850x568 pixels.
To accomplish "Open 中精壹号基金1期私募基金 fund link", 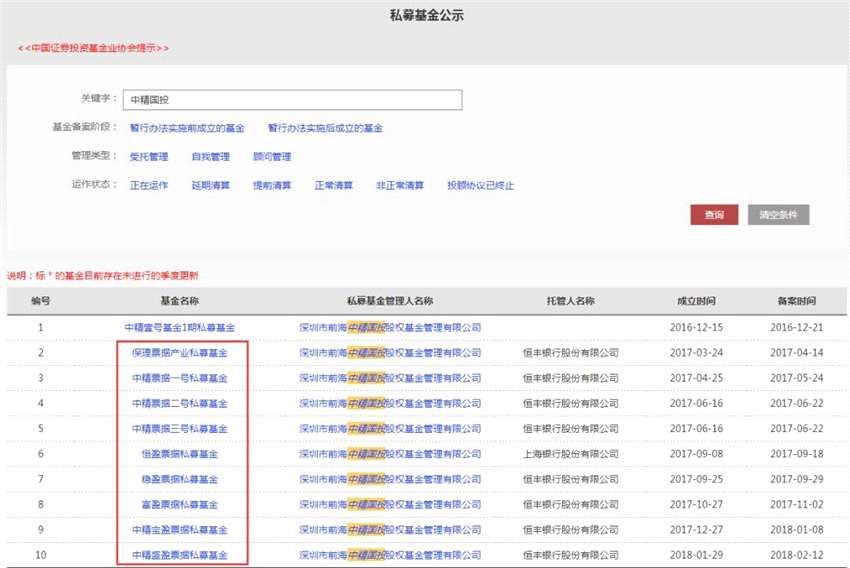I will pos(180,327).
